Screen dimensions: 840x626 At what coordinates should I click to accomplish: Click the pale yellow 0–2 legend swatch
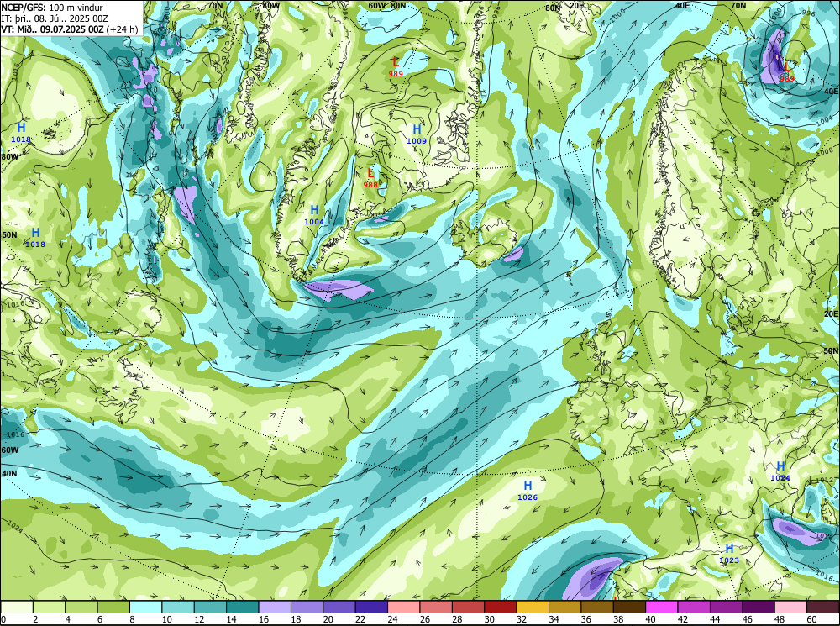[x=17, y=607]
